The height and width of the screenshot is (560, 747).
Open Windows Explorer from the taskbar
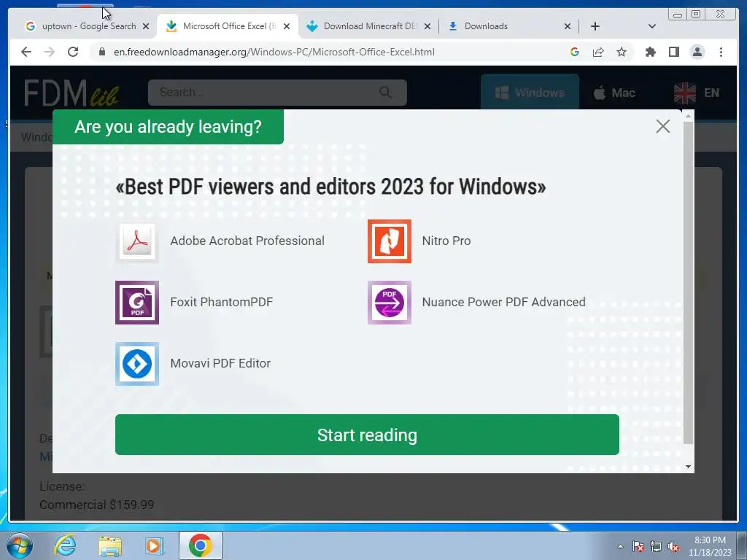tap(110, 545)
